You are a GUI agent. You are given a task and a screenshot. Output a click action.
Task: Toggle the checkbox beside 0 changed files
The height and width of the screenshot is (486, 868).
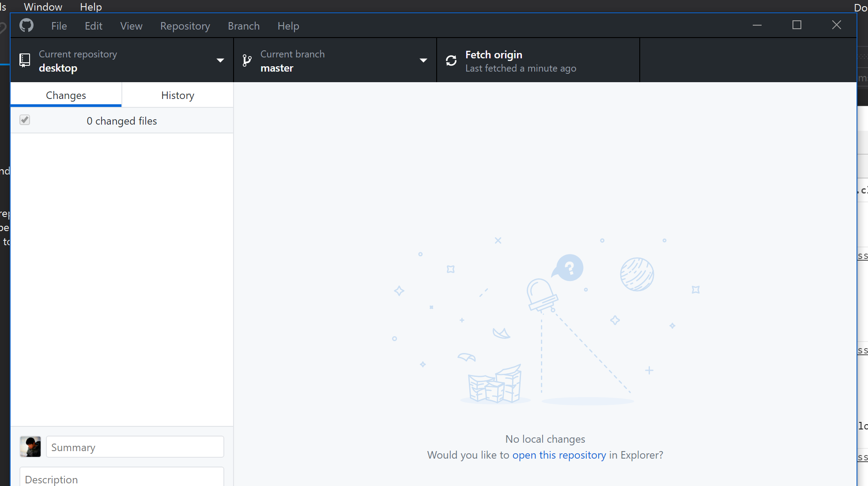point(25,120)
